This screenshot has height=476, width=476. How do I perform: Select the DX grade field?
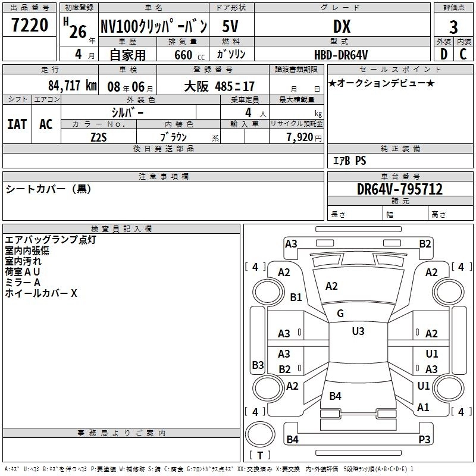[x=342, y=26]
